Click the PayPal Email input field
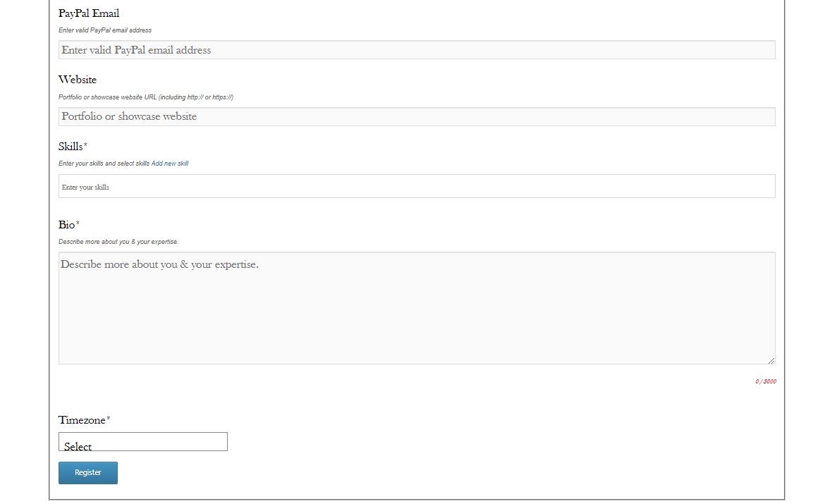This screenshot has height=504, width=832. (416, 50)
